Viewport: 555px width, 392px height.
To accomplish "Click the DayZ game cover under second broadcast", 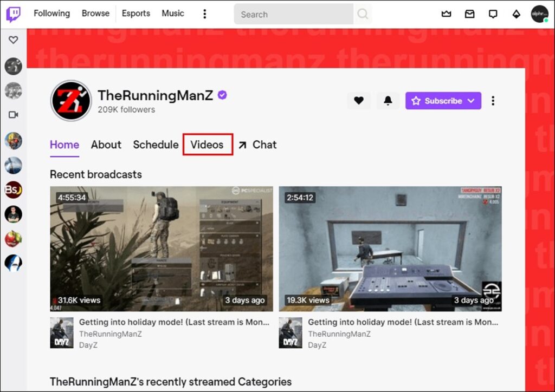I will click(291, 332).
